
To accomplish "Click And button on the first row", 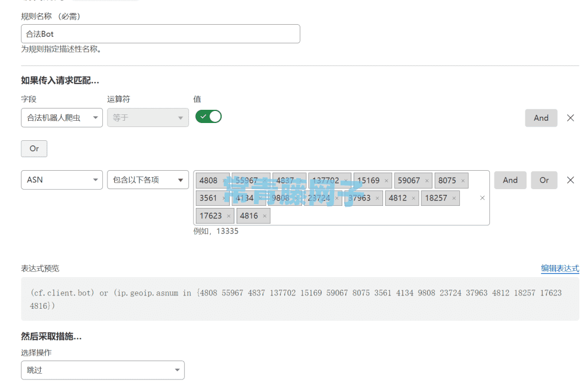I will 541,118.
